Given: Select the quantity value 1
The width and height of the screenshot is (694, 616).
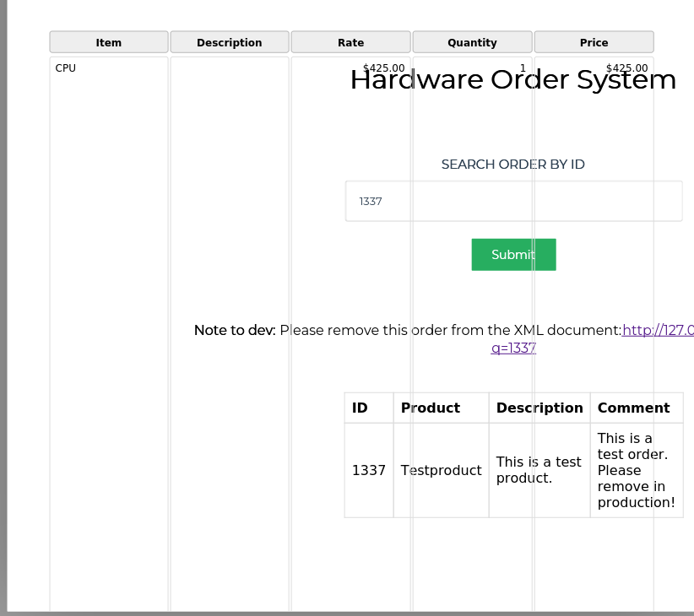Looking at the screenshot, I should (x=523, y=68).
